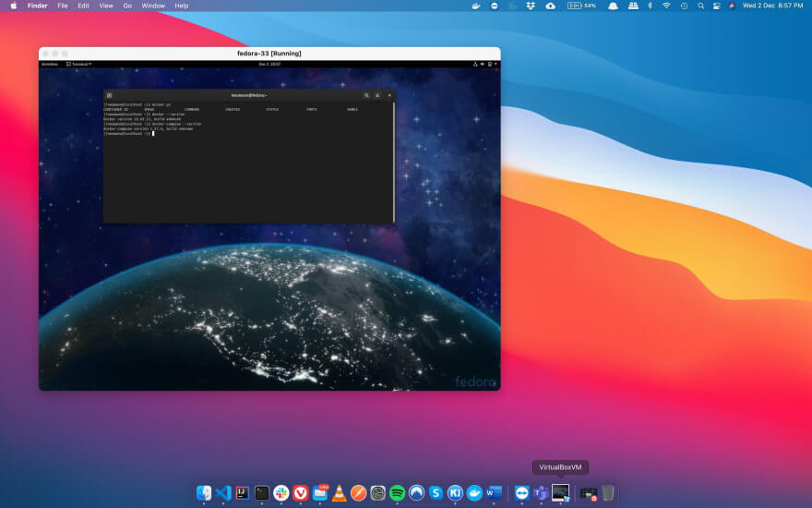This screenshot has height=508, width=812.
Task: Open VLC media player in dock
Action: click(340, 493)
